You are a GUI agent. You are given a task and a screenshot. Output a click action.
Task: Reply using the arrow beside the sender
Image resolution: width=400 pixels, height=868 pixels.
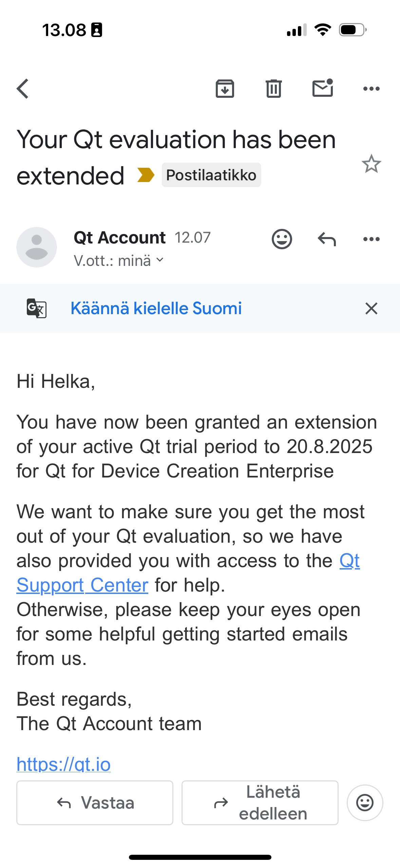pyautogui.click(x=326, y=239)
